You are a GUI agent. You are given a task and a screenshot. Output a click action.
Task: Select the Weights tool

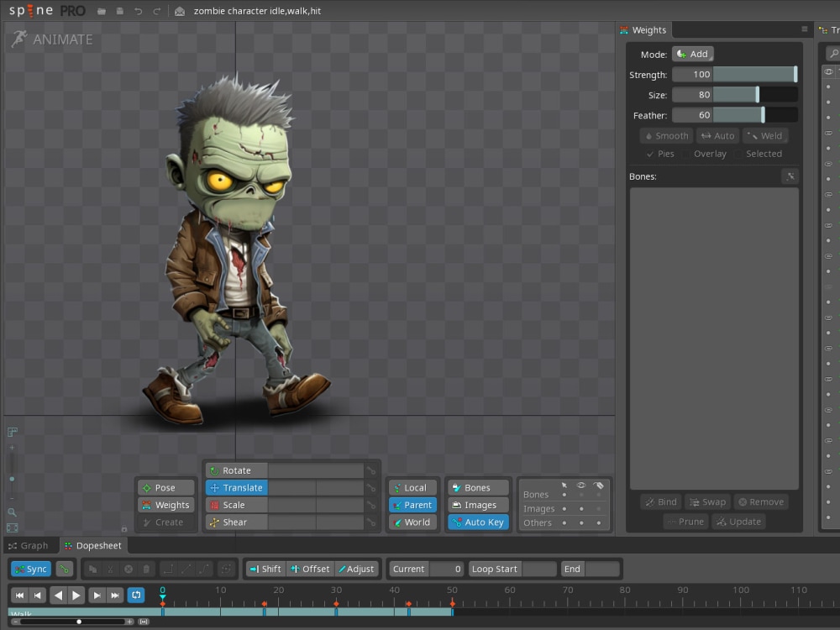pos(165,505)
